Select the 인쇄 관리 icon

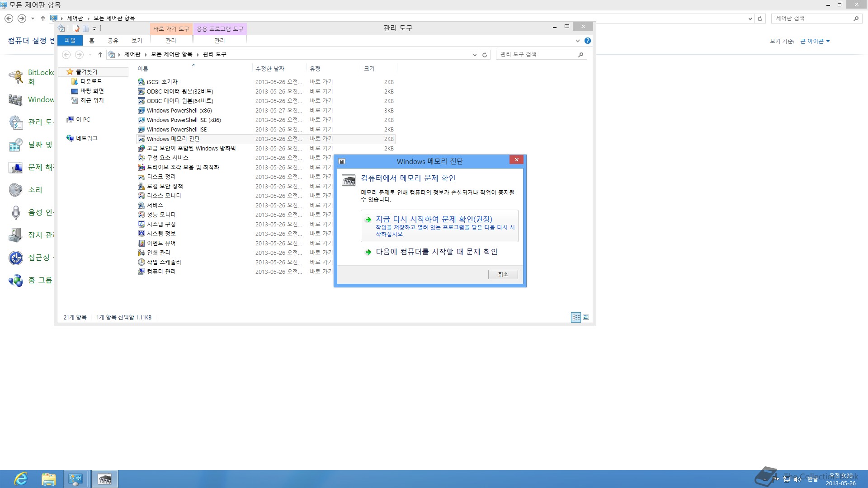(141, 253)
